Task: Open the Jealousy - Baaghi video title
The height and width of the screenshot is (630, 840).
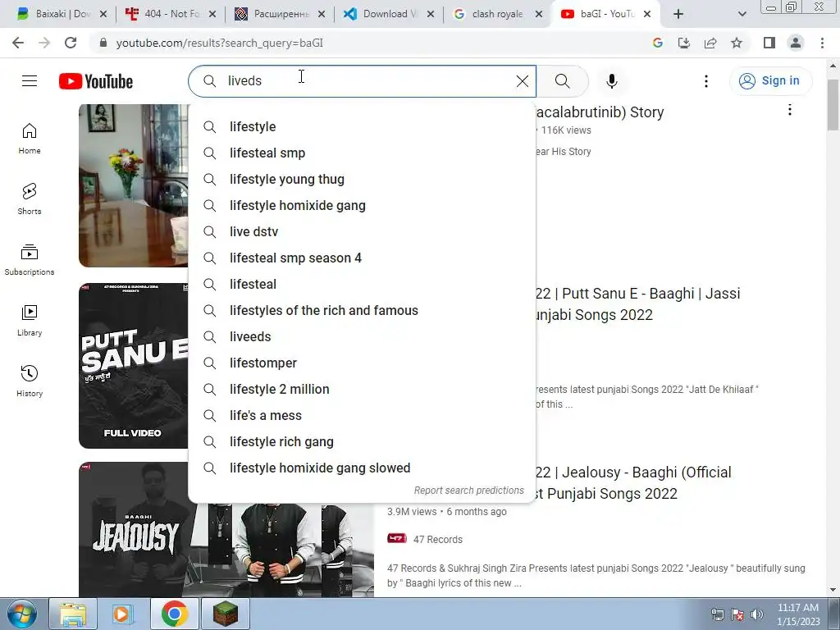Action: [x=632, y=482]
